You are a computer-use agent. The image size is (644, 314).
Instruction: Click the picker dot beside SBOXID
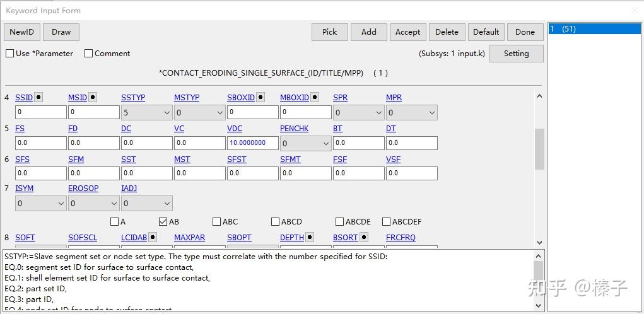pos(261,97)
